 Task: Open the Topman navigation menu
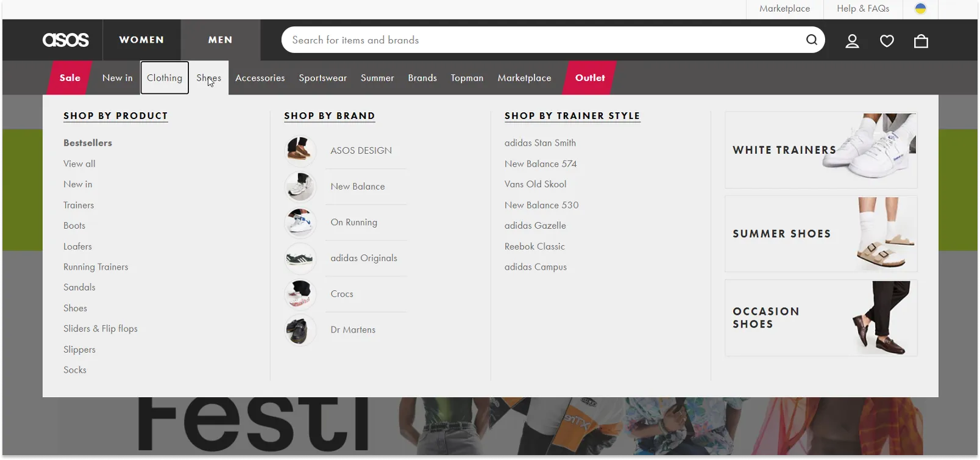467,77
